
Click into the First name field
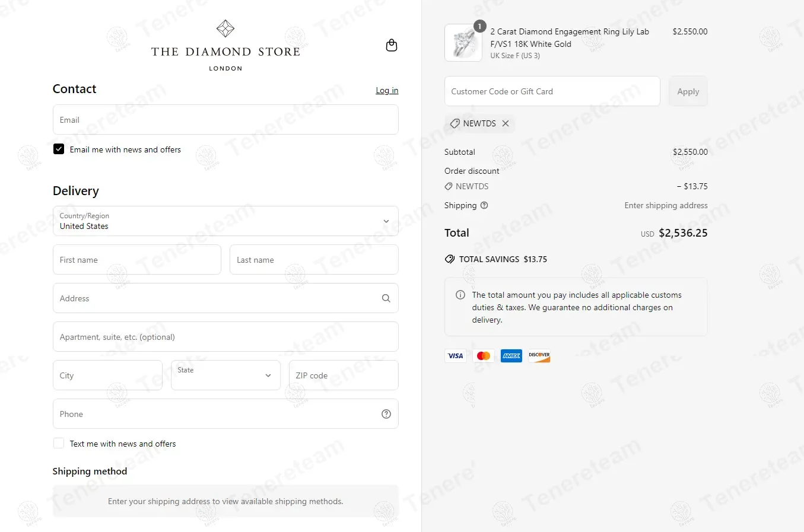[137, 260]
